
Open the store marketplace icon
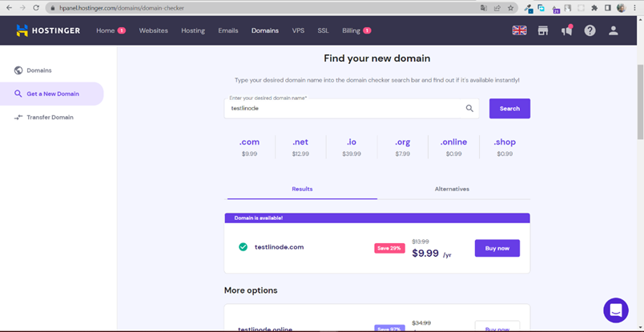[x=543, y=30]
